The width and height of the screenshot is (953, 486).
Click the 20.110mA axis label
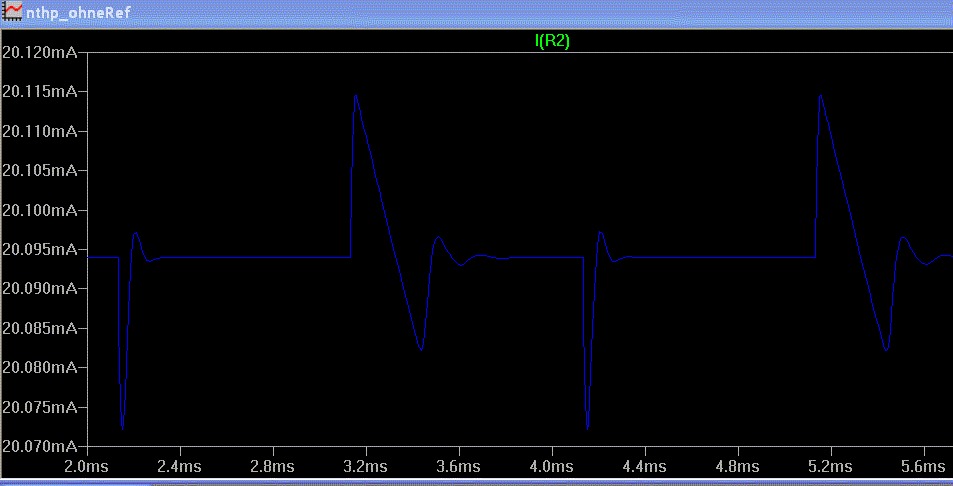(x=40, y=131)
